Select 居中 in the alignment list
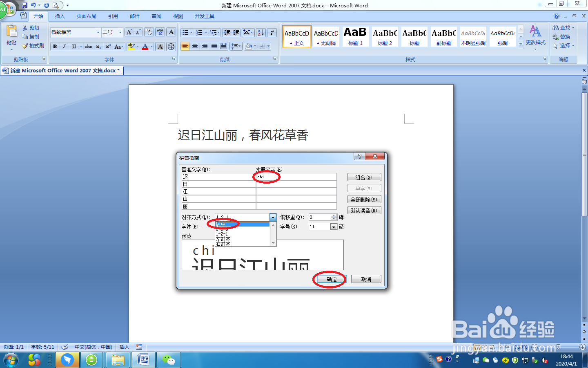The width and height of the screenshot is (588, 368). click(242, 224)
